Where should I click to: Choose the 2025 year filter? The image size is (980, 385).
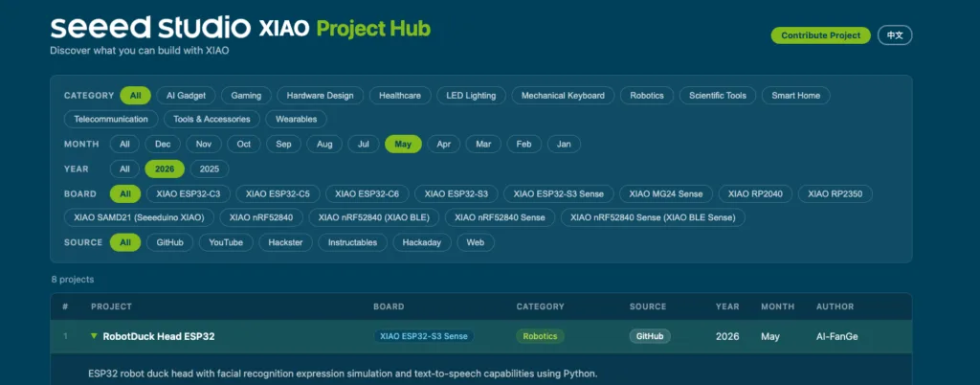210,170
